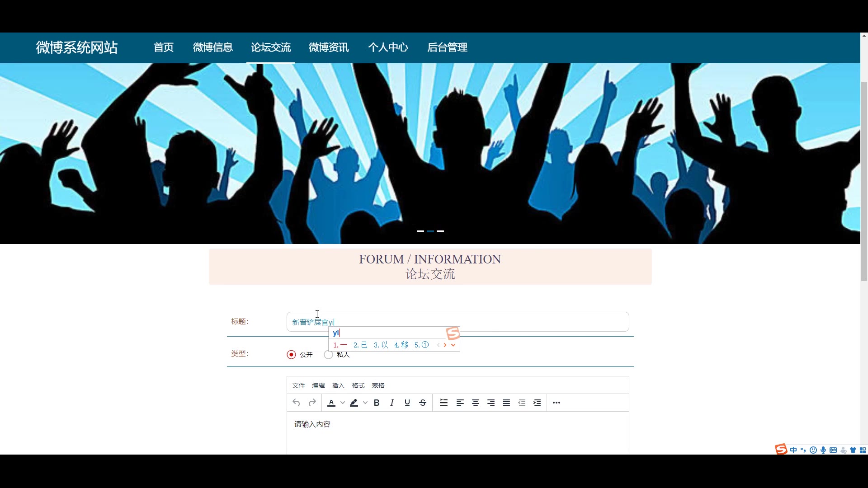This screenshot has height=488, width=868.
Task: Select the 公开 radio option
Action: pyautogui.click(x=292, y=355)
